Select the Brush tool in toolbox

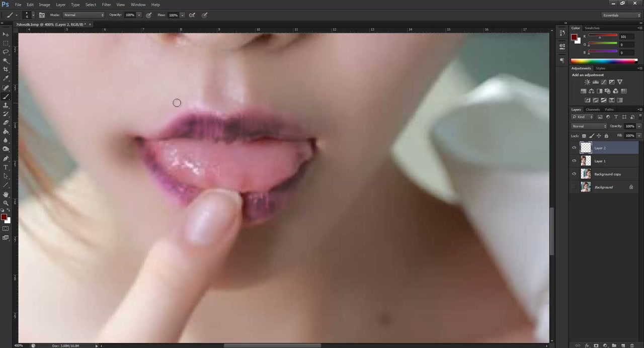click(x=6, y=96)
